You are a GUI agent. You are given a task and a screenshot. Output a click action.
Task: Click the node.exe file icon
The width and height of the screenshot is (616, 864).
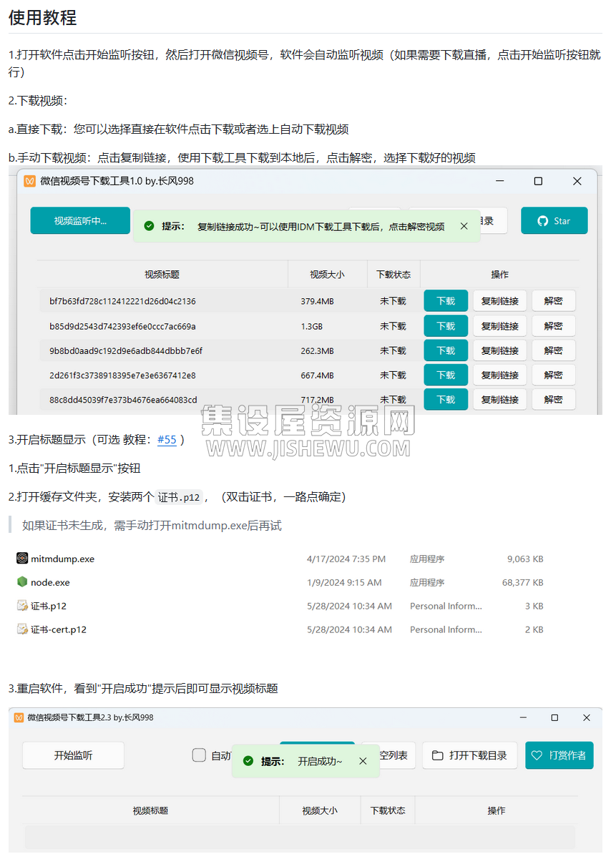pos(22,582)
